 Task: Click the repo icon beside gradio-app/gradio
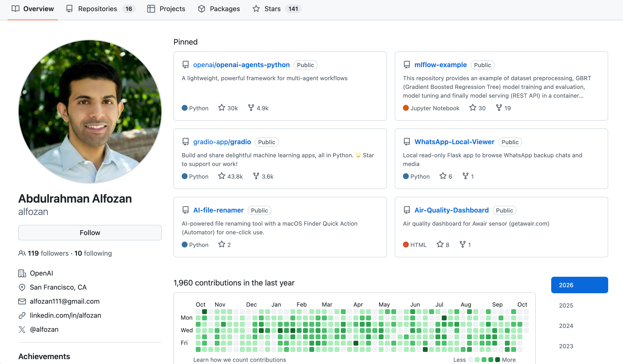tap(185, 142)
